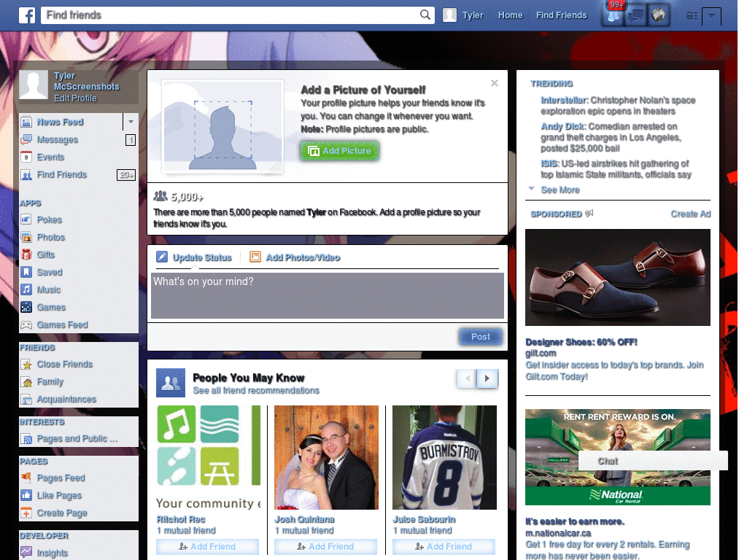
Task: Open the notifications globe icon
Action: coord(659,15)
